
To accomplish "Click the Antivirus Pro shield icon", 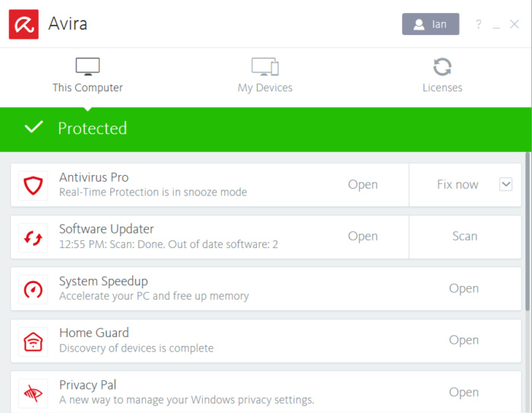I will [33, 186].
